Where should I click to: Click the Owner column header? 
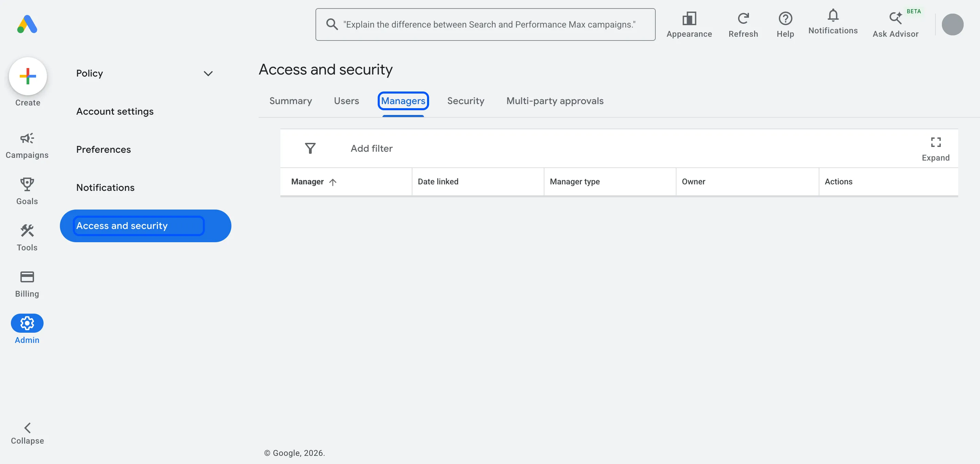(747, 182)
